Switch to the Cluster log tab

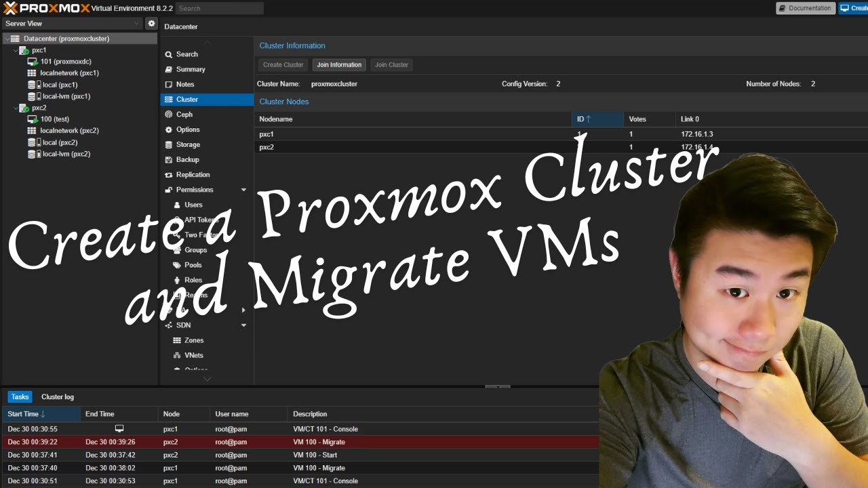coord(58,397)
